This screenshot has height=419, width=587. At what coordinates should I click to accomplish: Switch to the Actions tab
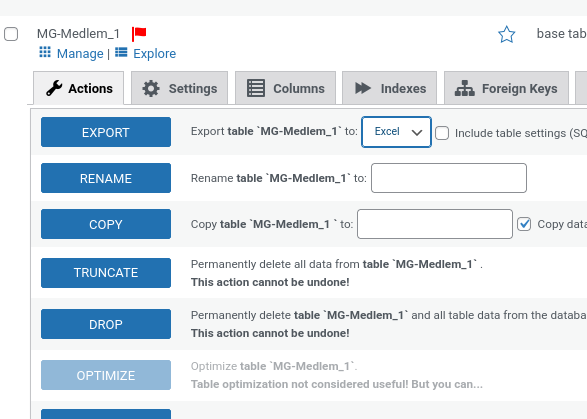click(x=79, y=88)
